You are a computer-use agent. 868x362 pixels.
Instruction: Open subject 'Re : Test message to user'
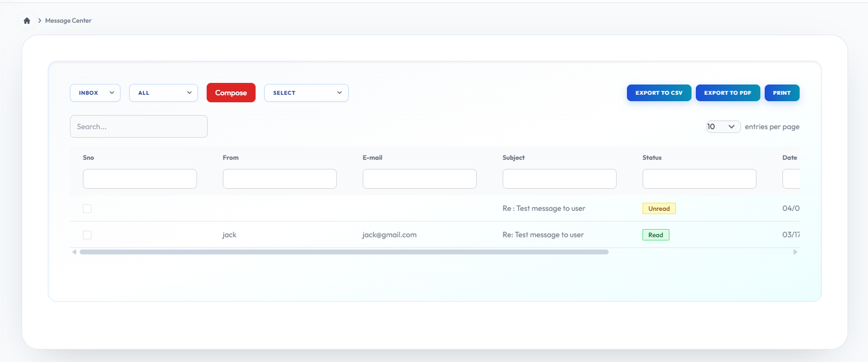[x=544, y=209]
